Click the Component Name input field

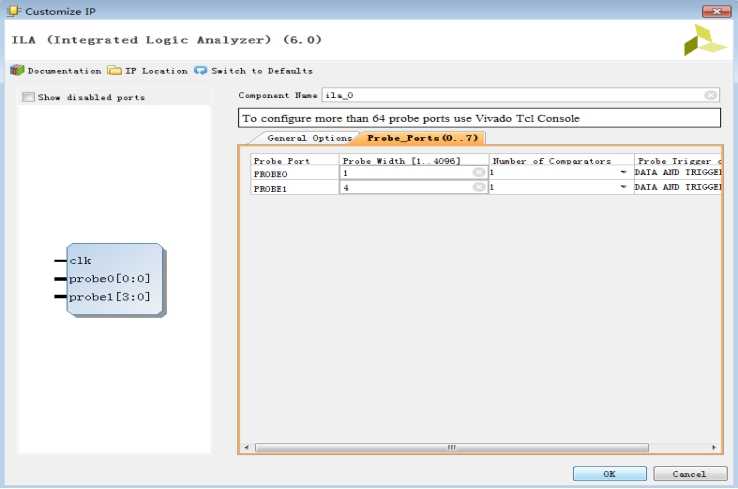(x=520, y=96)
